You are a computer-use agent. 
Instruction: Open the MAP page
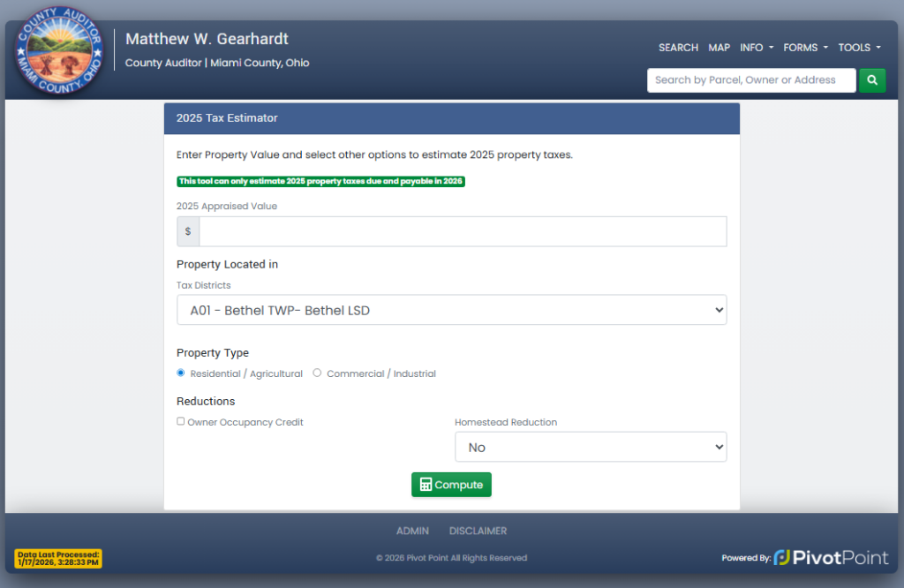[719, 48]
